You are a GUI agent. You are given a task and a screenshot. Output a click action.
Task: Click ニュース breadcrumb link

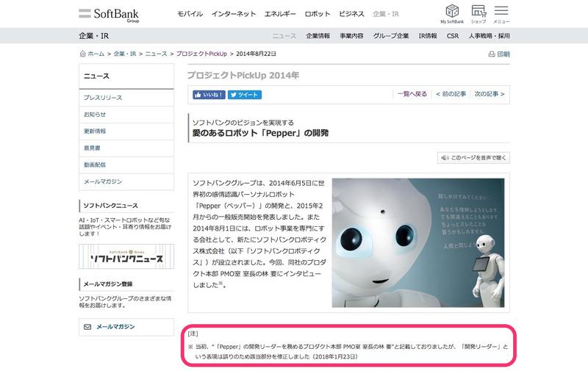click(x=156, y=54)
